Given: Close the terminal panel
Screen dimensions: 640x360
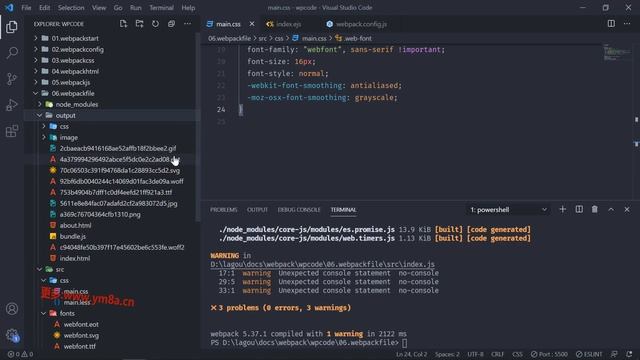Looking at the screenshot, I should tap(627, 209).
